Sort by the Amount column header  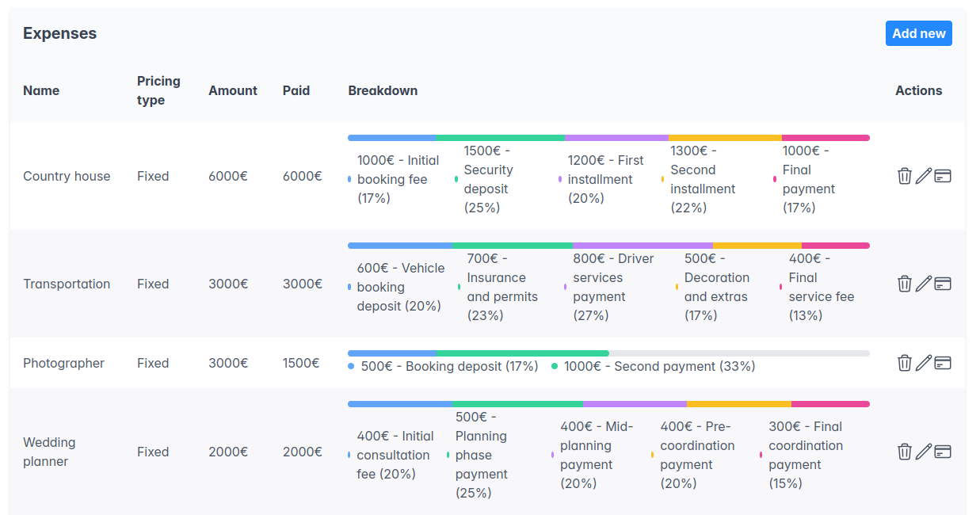click(233, 90)
